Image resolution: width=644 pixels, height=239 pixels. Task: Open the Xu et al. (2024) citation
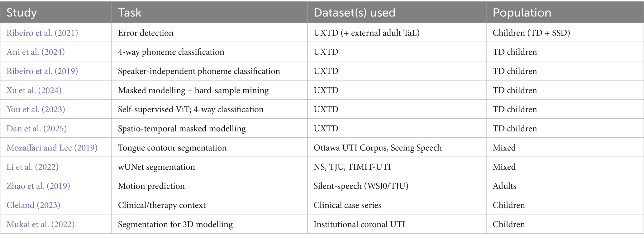tap(34, 90)
